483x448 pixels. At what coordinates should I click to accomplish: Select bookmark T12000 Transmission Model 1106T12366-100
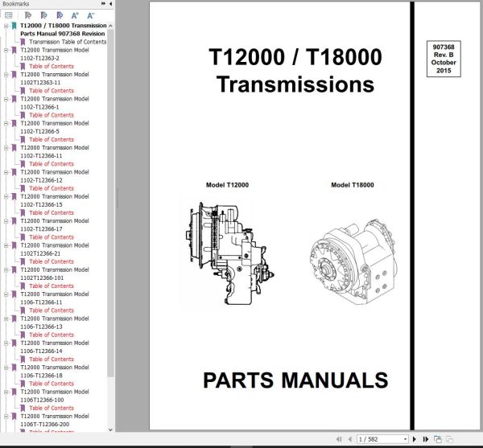point(55,396)
